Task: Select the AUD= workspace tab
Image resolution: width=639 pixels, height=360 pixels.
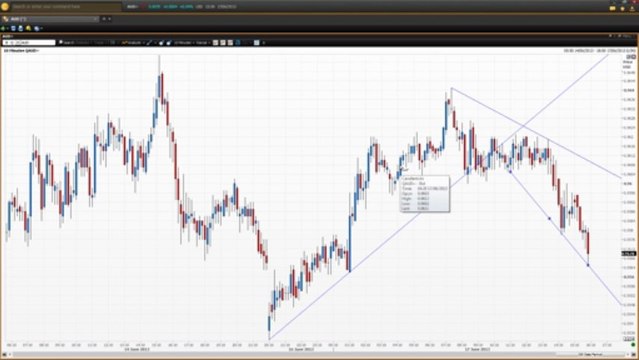Action: (51, 19)
